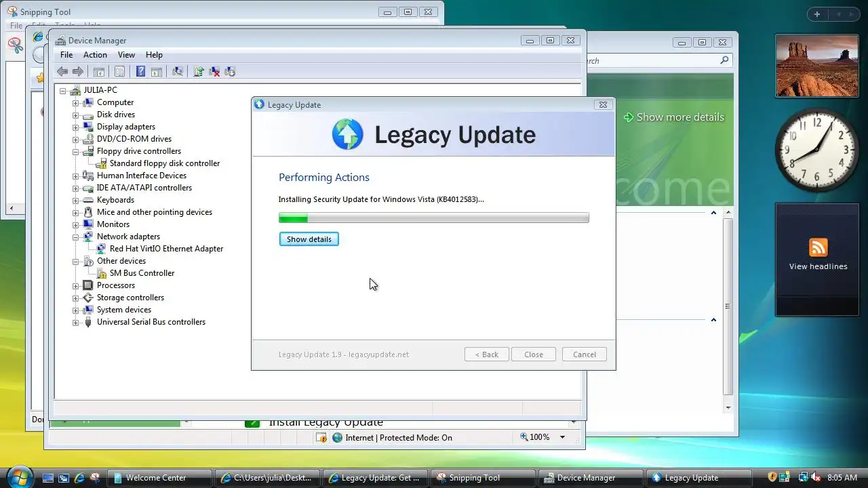This screenshot has height=488, width=868.
Task: Collapse the Other devices node
Action: click(x=76, y=261)
